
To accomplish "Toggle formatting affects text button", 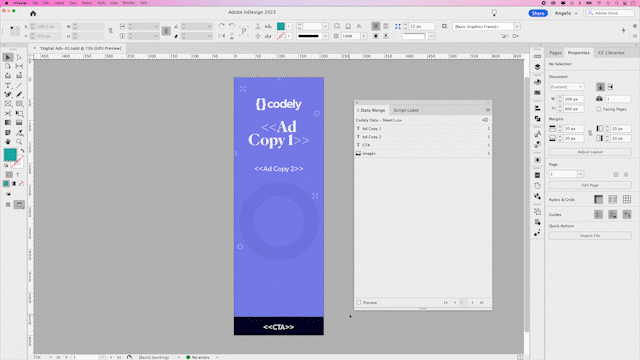I will (x=18, y=175).
